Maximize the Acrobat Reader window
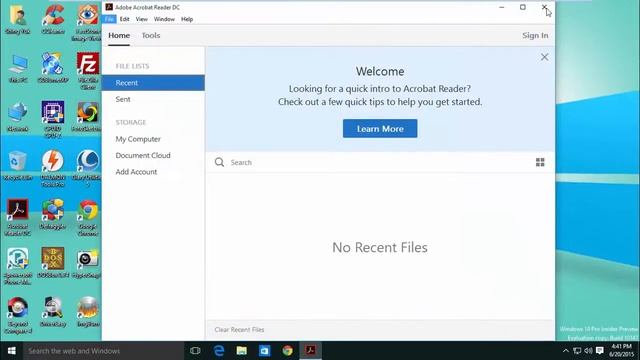 click(x=522, y=7)
